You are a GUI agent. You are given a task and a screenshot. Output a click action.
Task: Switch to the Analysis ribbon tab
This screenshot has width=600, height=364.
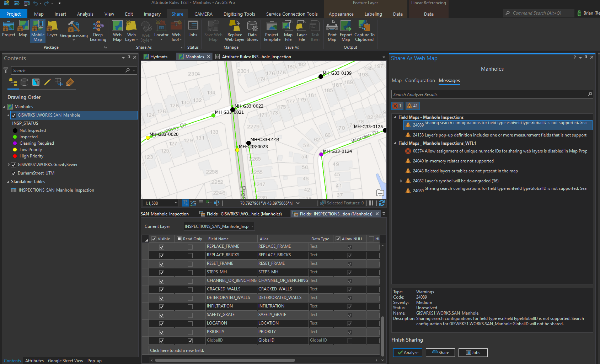(x=85, y=14)
